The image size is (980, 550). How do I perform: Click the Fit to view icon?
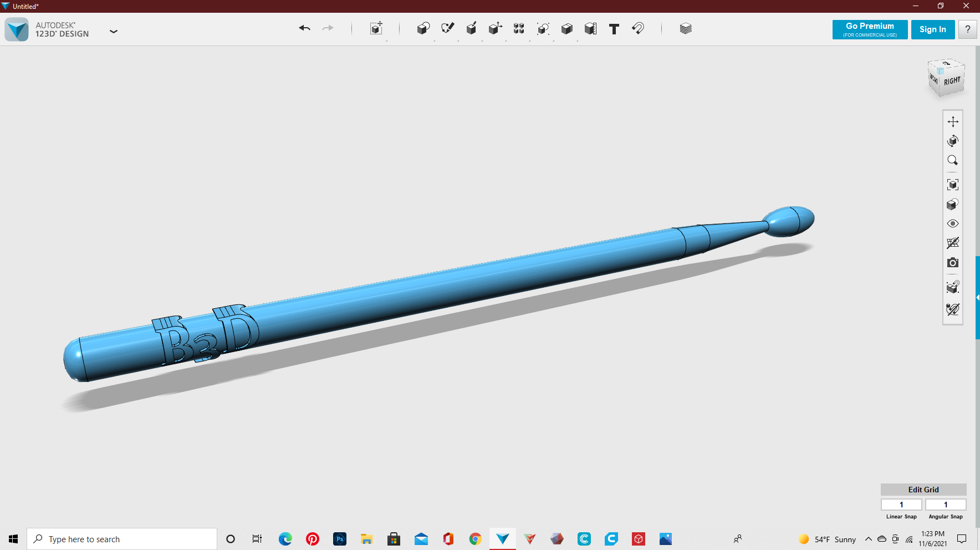pos(953,185)
